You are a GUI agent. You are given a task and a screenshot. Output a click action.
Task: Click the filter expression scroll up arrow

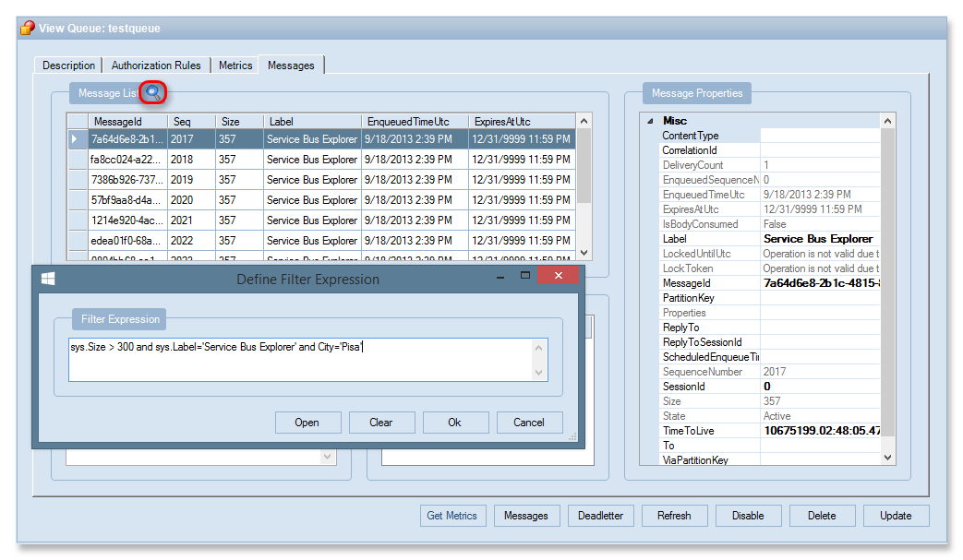[x=538, y=348]
